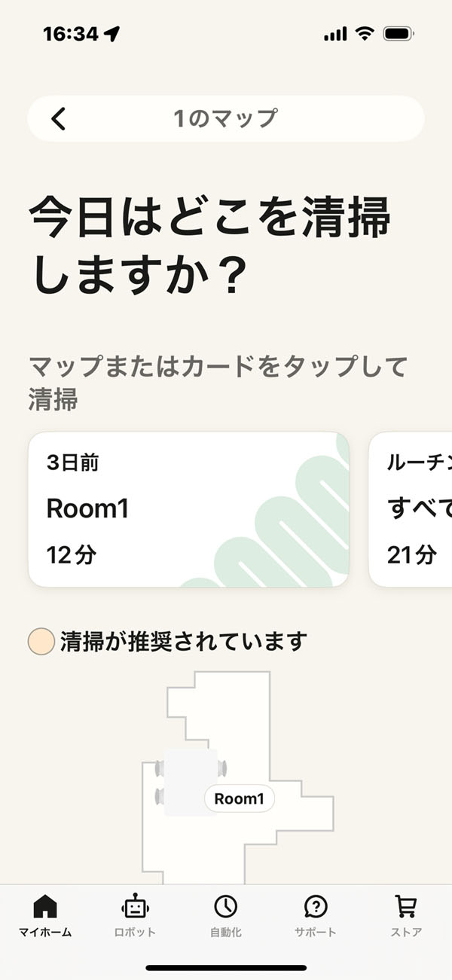This screenshot has height=980, width=452.
Task: Tap the location arrow in status bar
Action: tap(112, 34)
